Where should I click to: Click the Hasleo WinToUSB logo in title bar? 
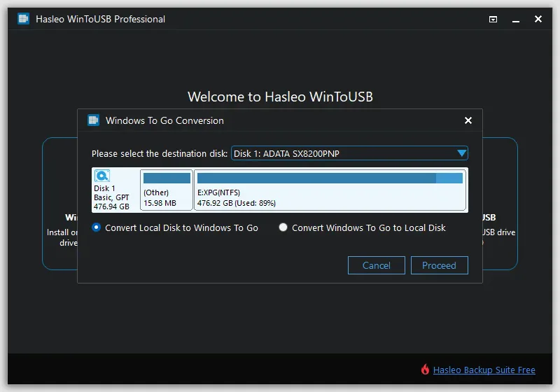[23, 19]
